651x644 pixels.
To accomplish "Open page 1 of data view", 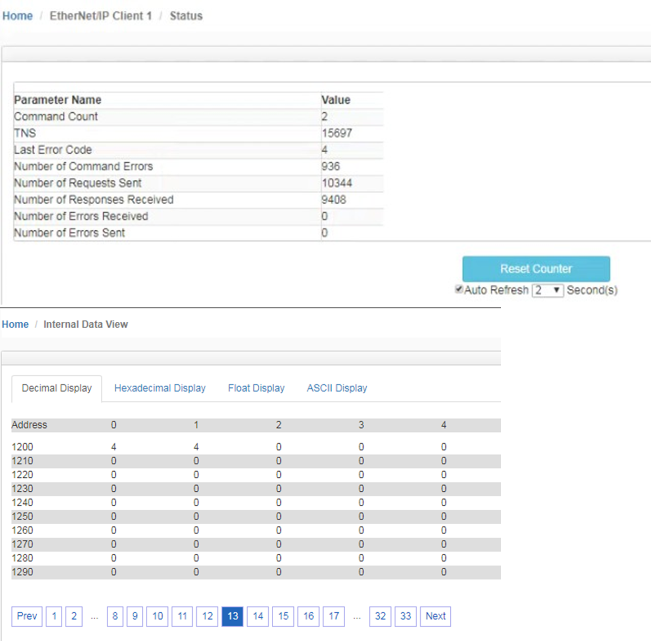I will point(54,616).
